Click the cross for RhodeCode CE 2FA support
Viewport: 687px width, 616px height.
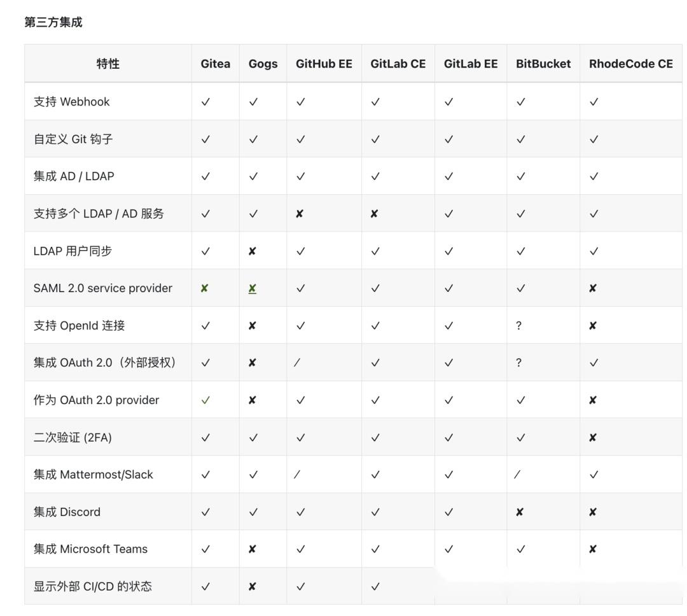(592, 437)
